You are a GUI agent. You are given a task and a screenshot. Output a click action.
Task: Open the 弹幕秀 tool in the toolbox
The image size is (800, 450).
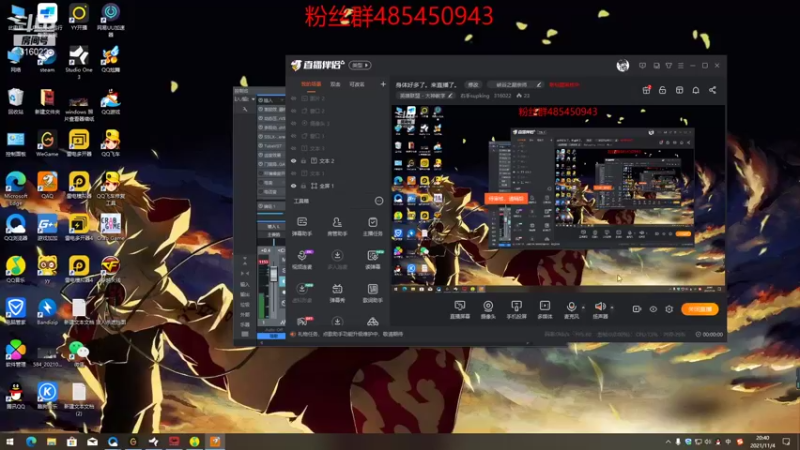[x=337, y=293]
